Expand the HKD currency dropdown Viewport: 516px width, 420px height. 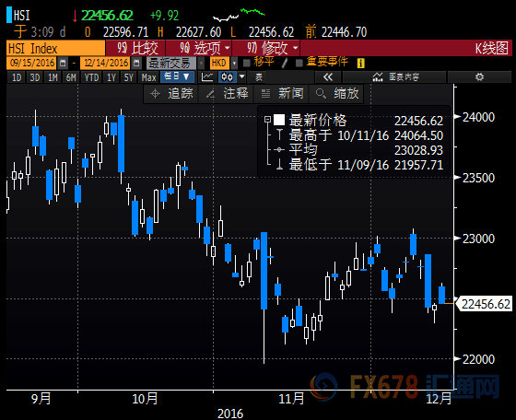[x=234, y=63]
